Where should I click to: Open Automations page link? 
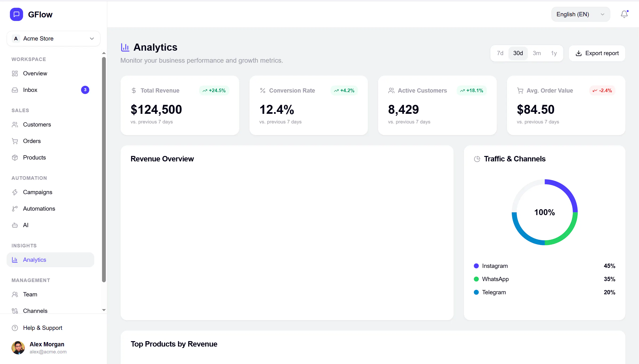tap(50, 209)
